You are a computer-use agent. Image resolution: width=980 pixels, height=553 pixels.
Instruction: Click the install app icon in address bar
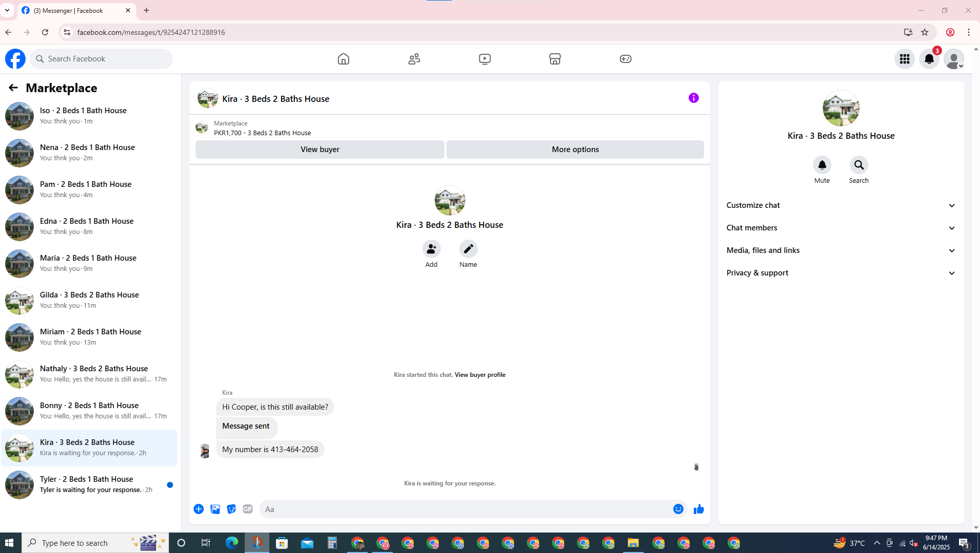click(908, 32)
